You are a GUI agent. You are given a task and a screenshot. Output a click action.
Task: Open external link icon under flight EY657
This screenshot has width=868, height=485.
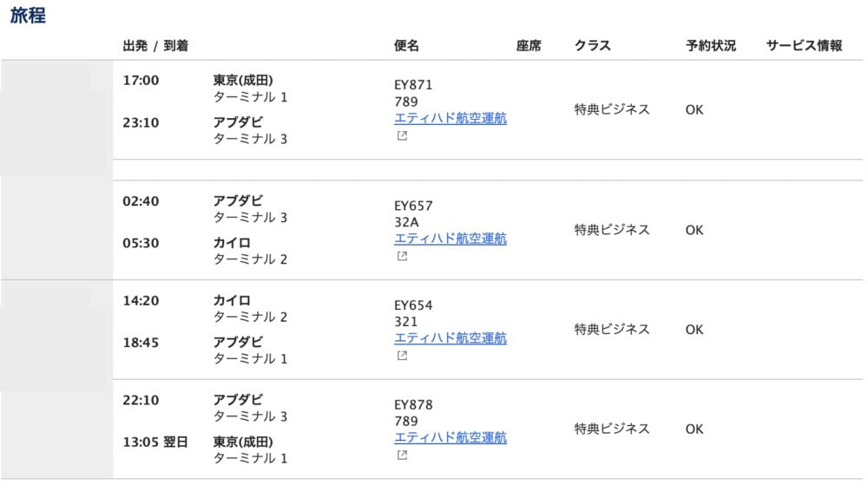tap(403, 256)
